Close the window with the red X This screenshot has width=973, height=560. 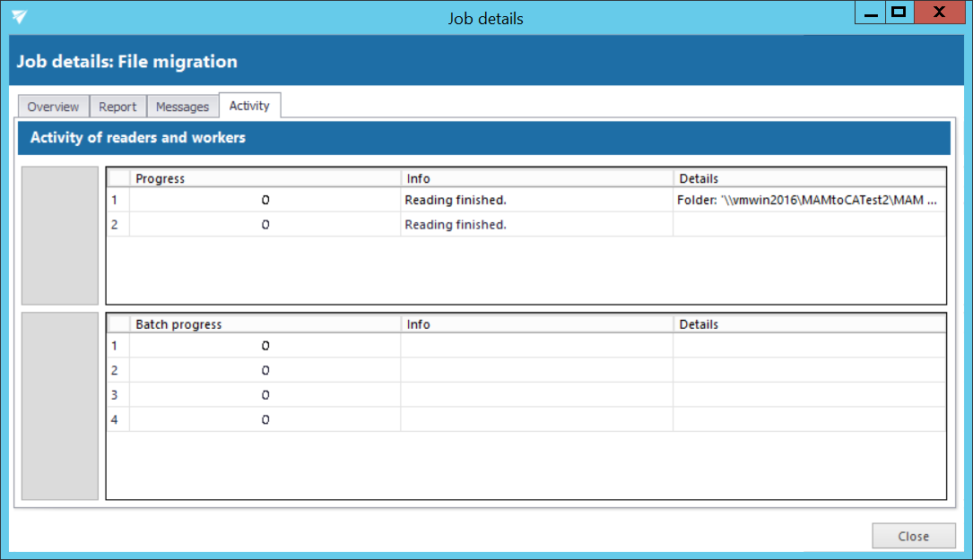pos(938,13)
